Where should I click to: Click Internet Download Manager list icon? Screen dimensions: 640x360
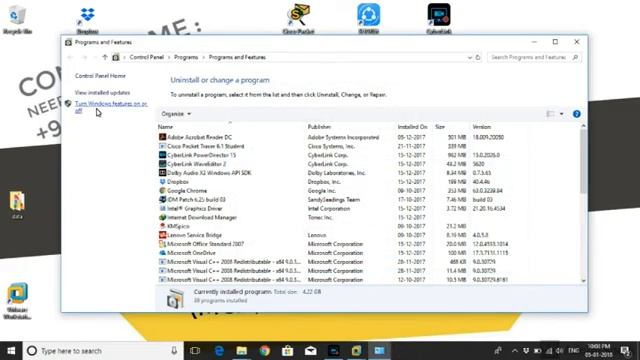point(162,218)
